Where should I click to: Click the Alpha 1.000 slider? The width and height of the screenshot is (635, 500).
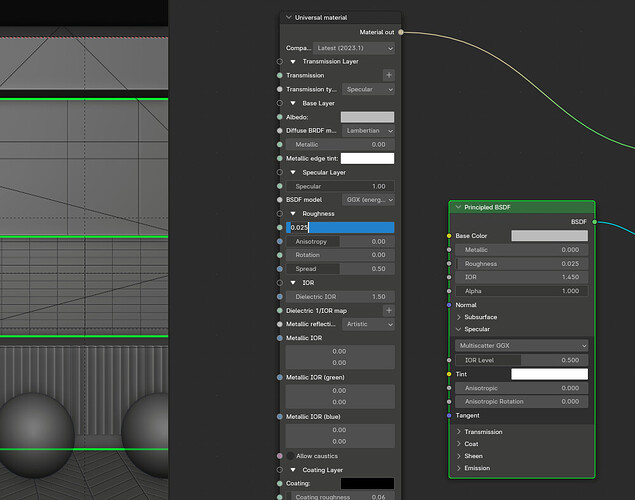click(x=522, y=291)
